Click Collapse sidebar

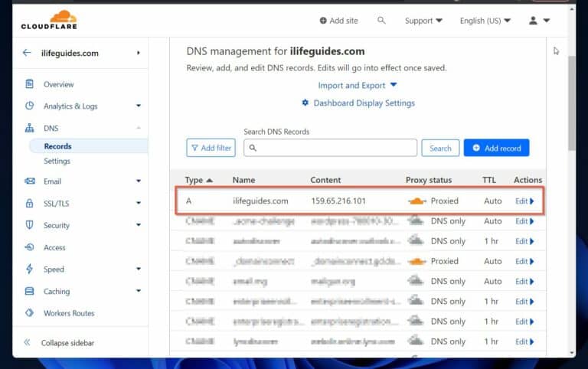pyautogui.click(x=67, y=343)
